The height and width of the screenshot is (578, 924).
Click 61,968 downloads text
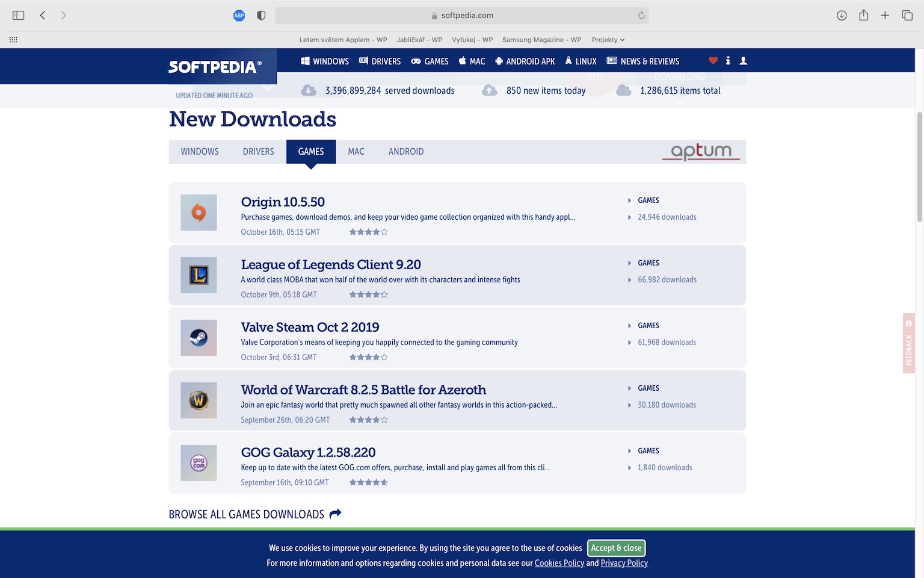click(667, 343)
